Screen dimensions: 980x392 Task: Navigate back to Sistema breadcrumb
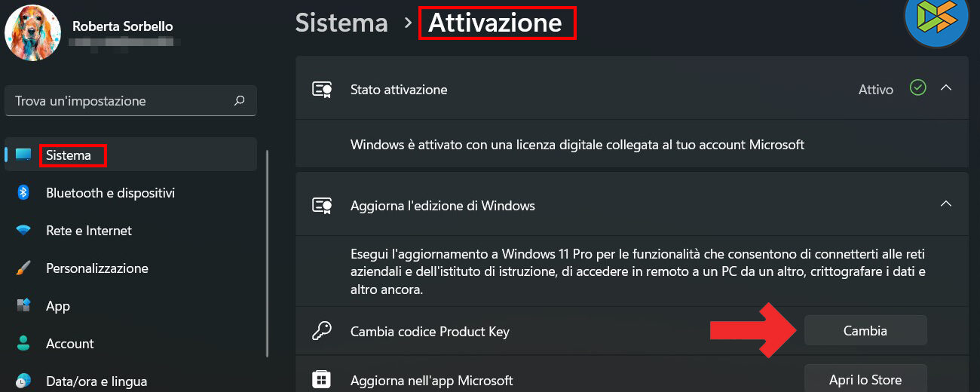tap(341, 23)
